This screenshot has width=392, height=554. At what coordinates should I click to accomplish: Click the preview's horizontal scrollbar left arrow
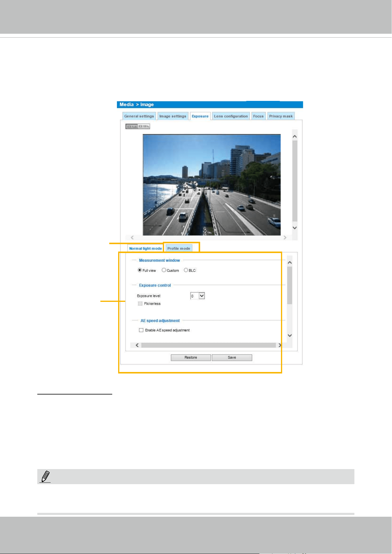click(132, 237)
